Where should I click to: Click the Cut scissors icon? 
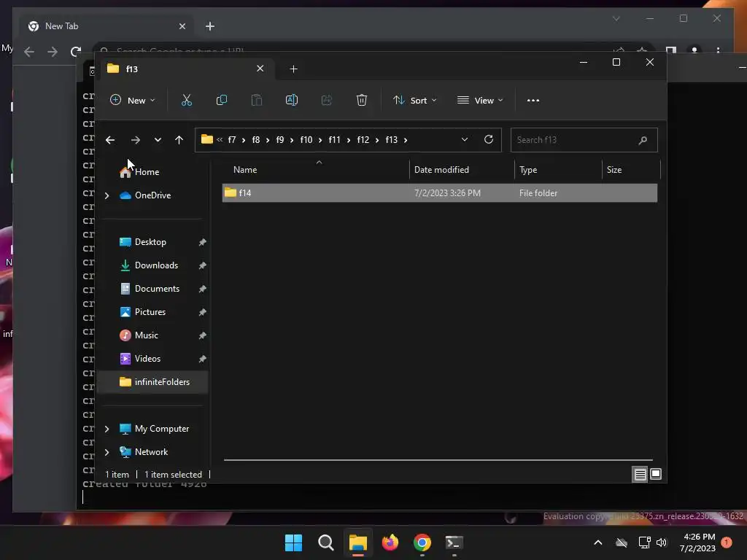pos(186,100)
